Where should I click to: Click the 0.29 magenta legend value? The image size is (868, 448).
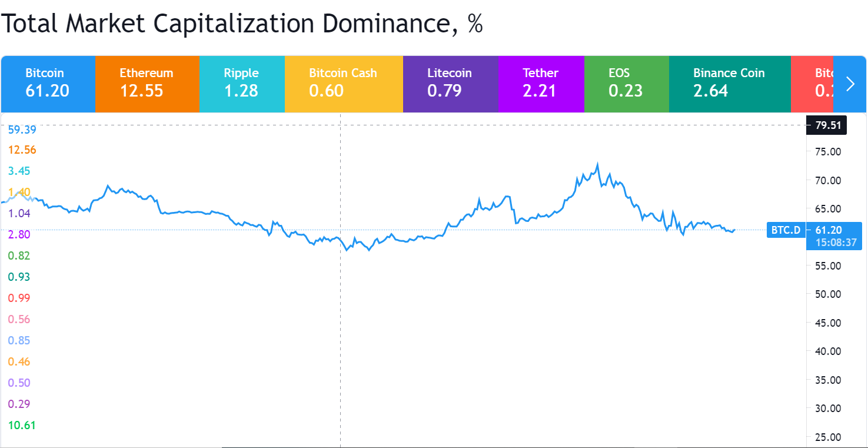coord(19,404)
